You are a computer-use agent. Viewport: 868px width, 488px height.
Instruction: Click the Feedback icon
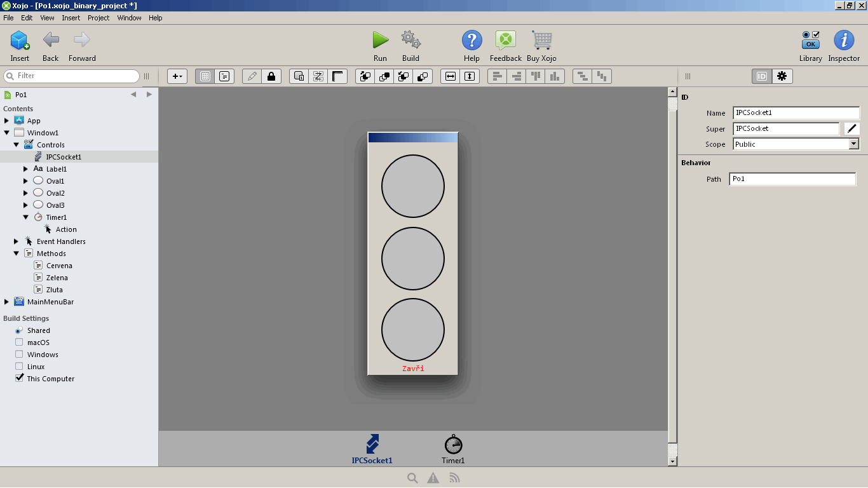505,41
